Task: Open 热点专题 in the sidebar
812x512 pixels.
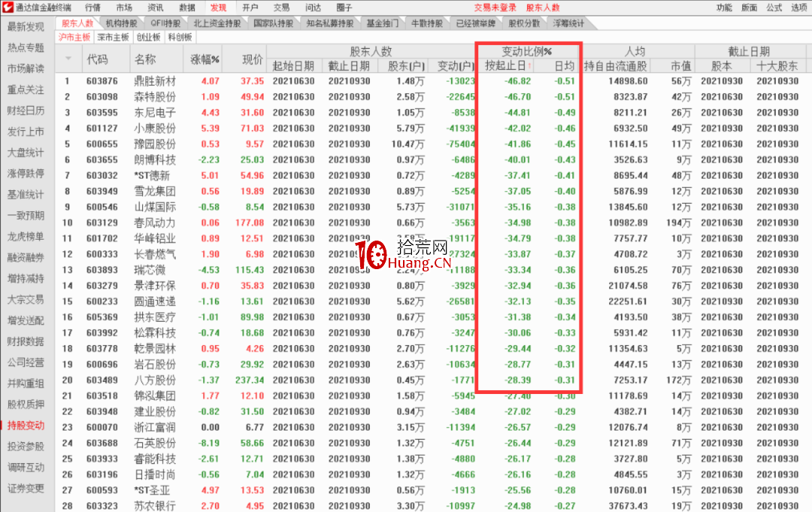Action: click(26, 47)
